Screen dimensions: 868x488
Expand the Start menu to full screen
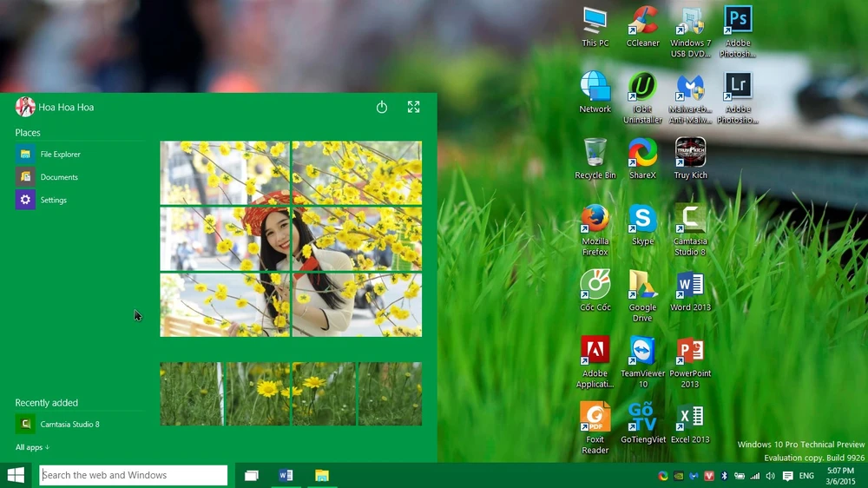tap(413, 107)
